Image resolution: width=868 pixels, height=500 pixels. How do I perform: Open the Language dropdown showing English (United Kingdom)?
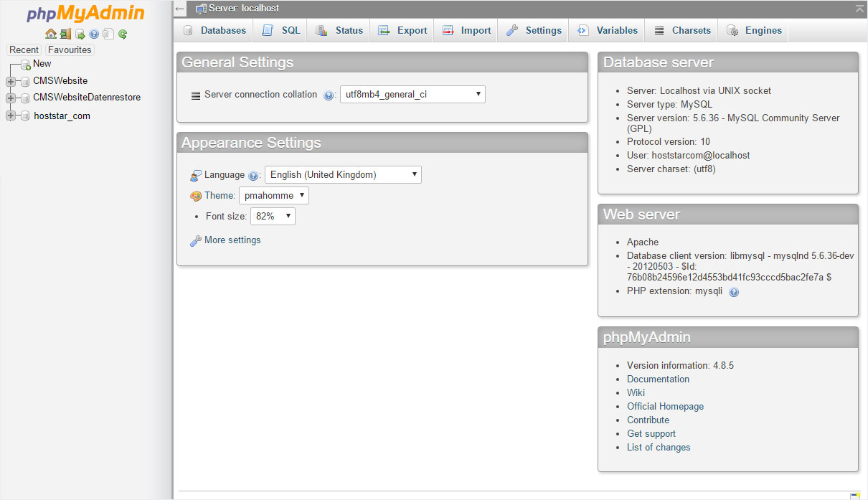[x=343, y=174]
